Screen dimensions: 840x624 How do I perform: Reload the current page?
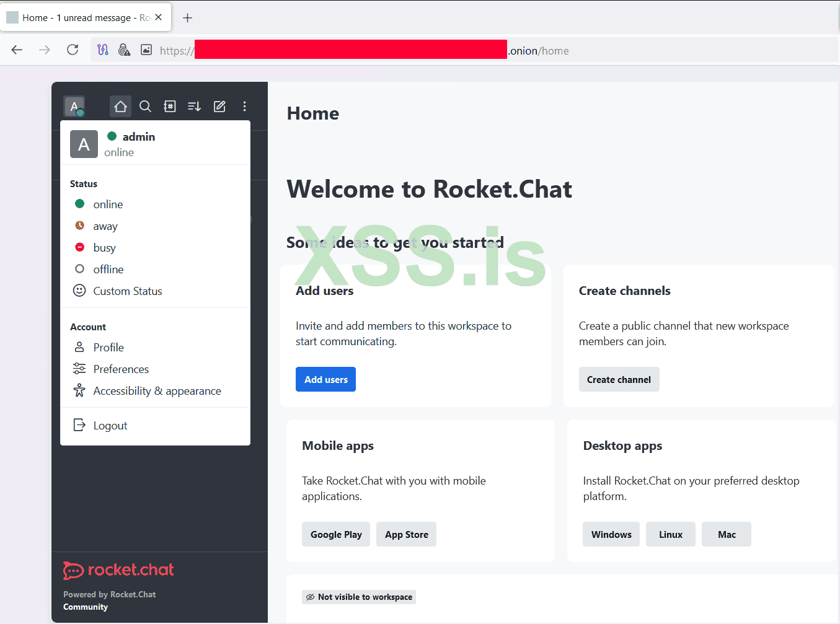point(73,50)
